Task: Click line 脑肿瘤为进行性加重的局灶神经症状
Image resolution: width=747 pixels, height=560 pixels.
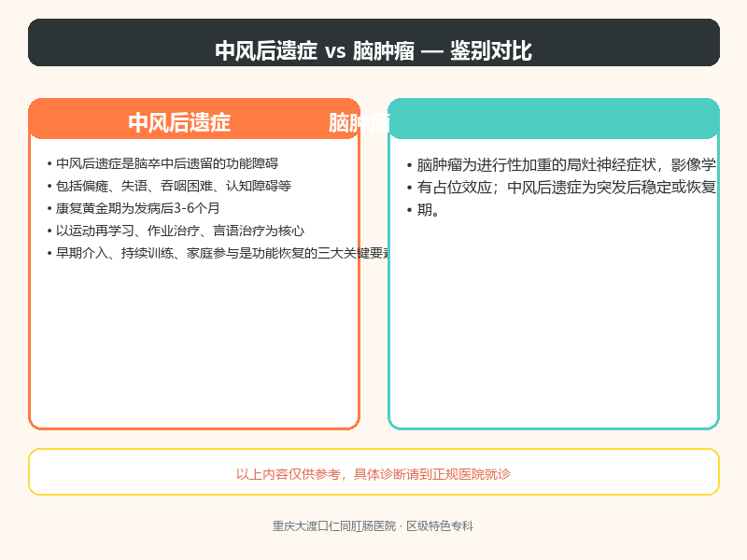Action: [x=562, y=165]
